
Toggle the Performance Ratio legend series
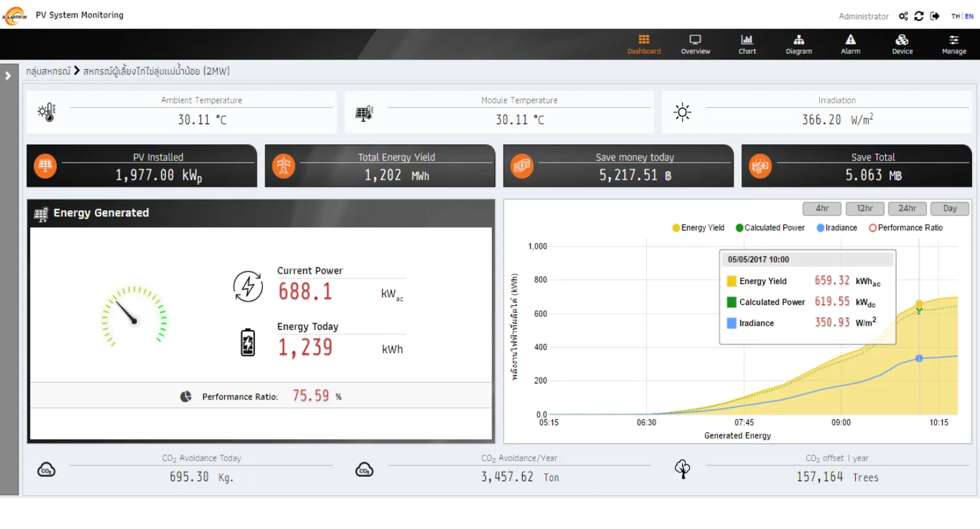point(906,228)
